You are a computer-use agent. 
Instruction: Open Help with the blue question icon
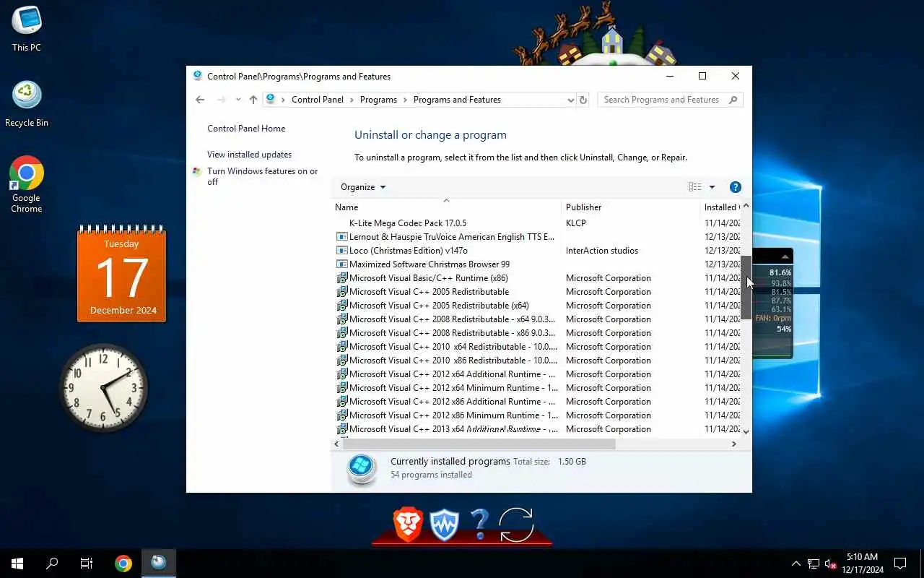point(736,187)
